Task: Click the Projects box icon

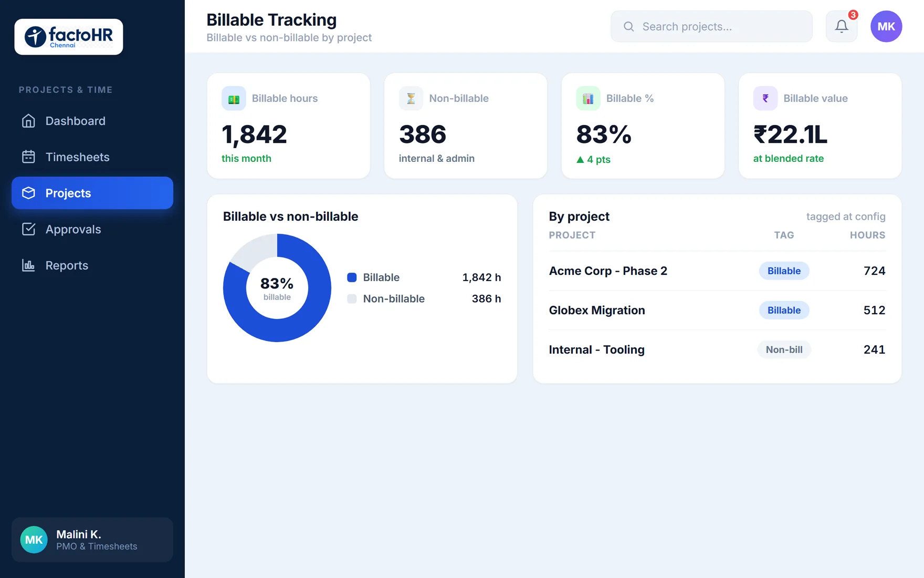Action: [x=28, y=193]
